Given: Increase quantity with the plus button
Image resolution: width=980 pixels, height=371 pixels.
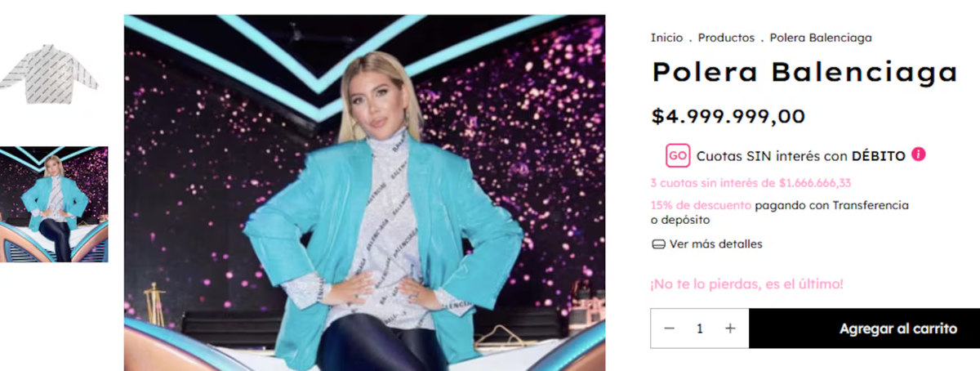Looking at the screenshot, I should (730, 329).
